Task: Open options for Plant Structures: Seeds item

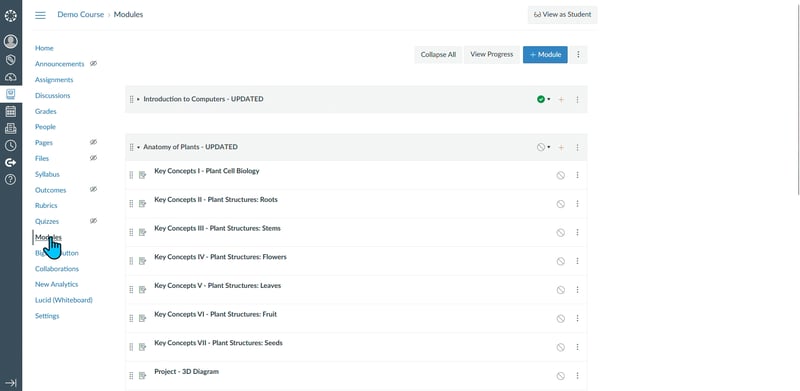Action: pos(578,347)
